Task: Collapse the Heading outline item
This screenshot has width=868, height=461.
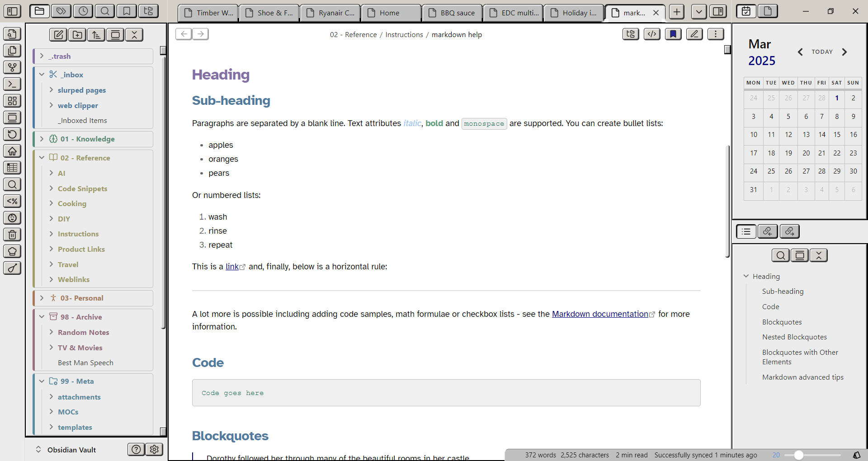Action: point(746,276)
